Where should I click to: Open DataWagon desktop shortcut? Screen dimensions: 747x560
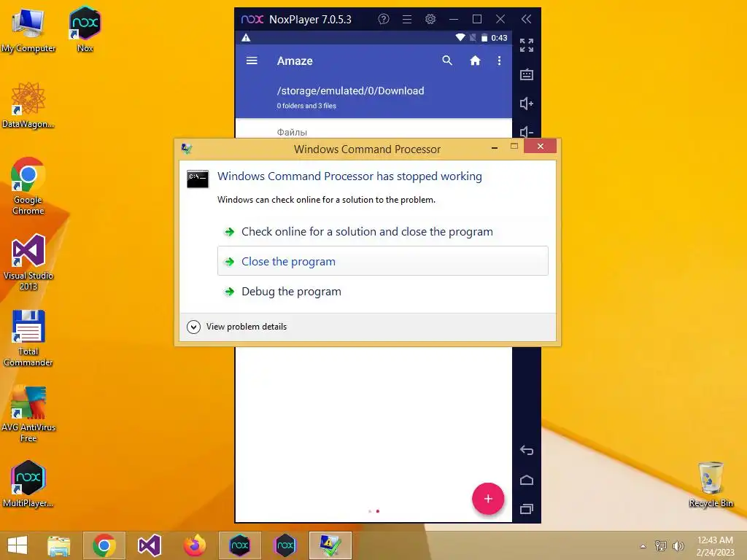click(28, 105)
